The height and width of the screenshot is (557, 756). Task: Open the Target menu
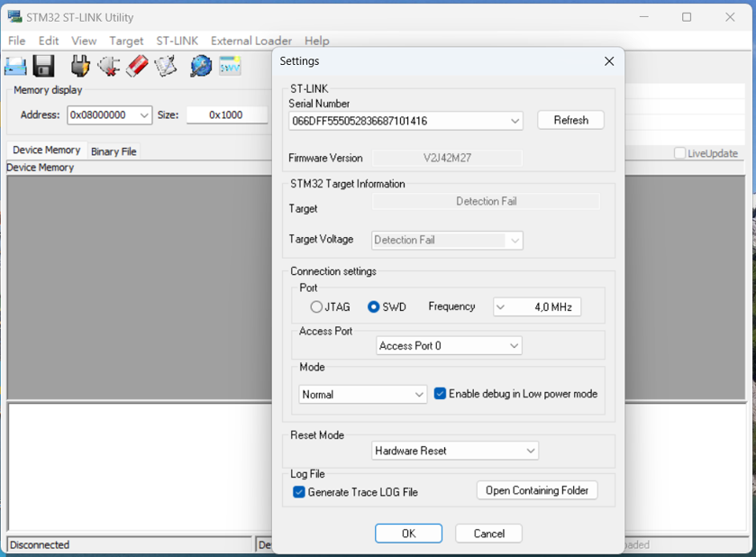click(x=126, y=41)
